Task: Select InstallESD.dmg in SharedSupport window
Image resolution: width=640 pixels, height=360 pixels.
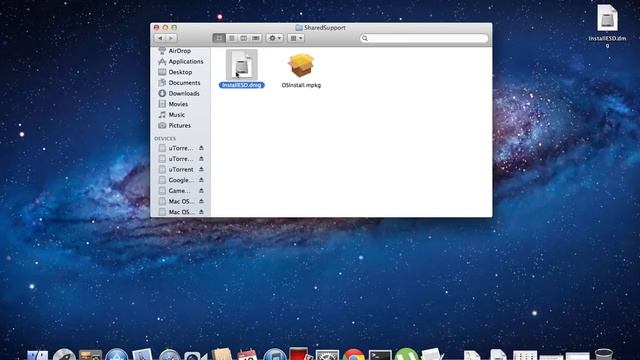Action: 242,65
